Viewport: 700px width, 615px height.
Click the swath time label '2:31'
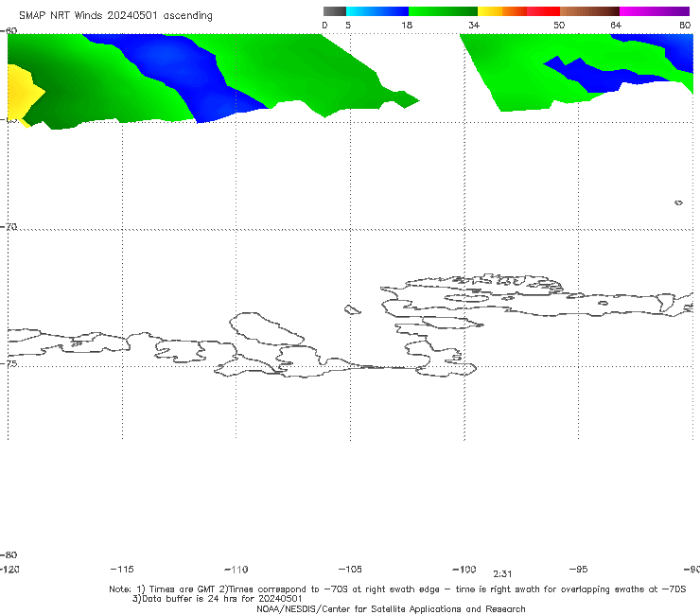click(x=502, y=574)
